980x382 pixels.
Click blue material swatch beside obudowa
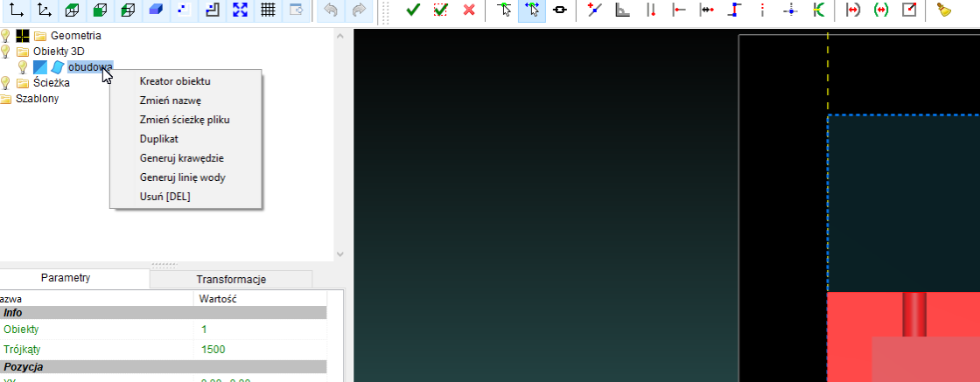pyautogui.click(x=40, y=66)
